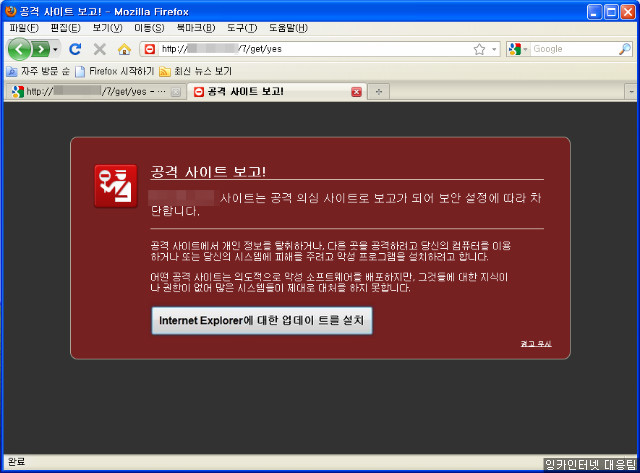The image size is (640, 473).
Task: Open the 편집(E) menu
Action: [65, 28]
